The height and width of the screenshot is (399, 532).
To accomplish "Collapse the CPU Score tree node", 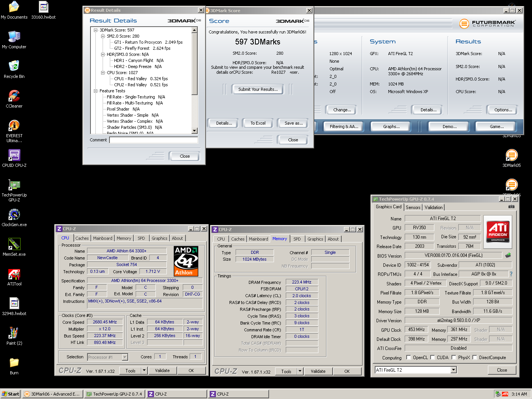I will pyautogui.click(x=103, y=73).
